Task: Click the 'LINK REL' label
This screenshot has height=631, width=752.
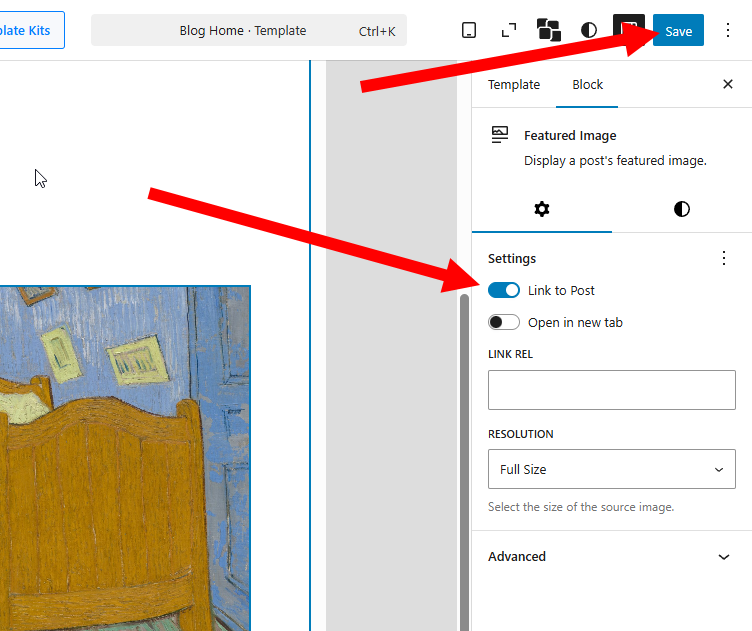Action: [x=510, y=354]
